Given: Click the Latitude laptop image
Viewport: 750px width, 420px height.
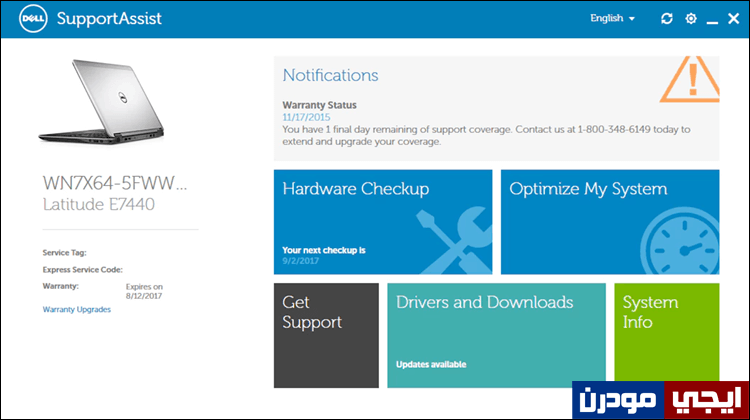Looking at the screenshot, I should coord(101,101).
